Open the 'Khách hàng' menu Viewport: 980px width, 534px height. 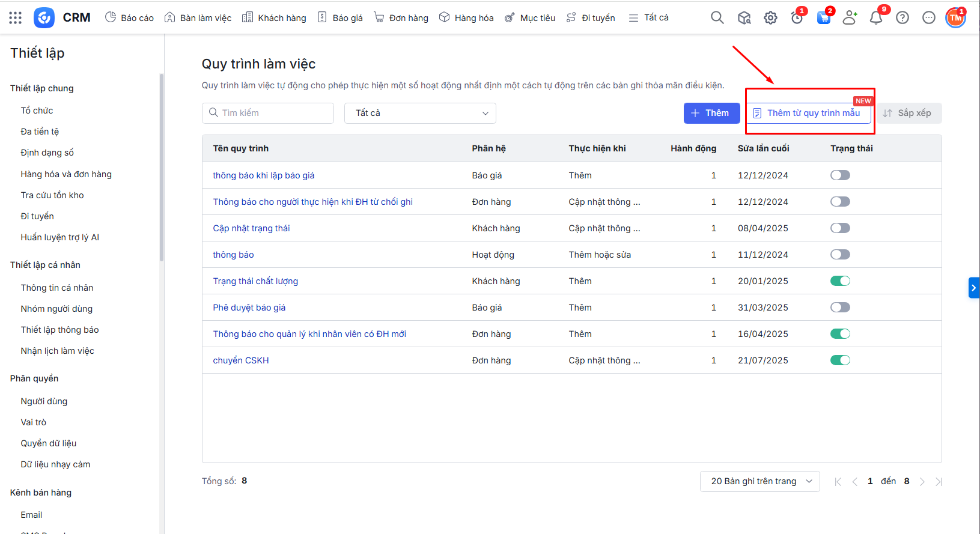[x=274, y=18]
